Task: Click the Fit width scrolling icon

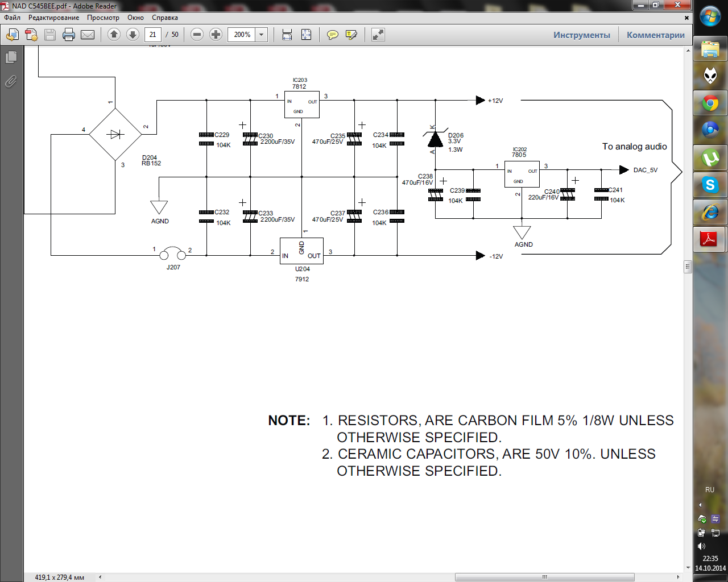Action: click(x=287, y=35)
